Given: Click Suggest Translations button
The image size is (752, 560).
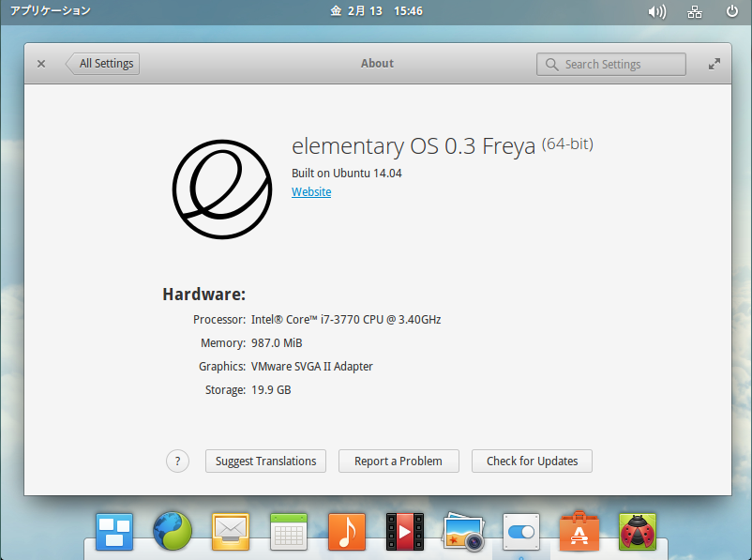Looking at the screenshot, I should pos(265,462).
